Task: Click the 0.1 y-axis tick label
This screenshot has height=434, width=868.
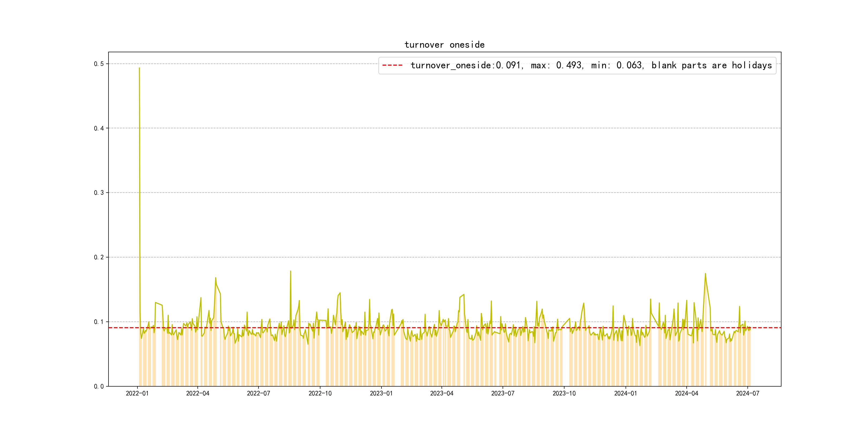Action: 99,322
